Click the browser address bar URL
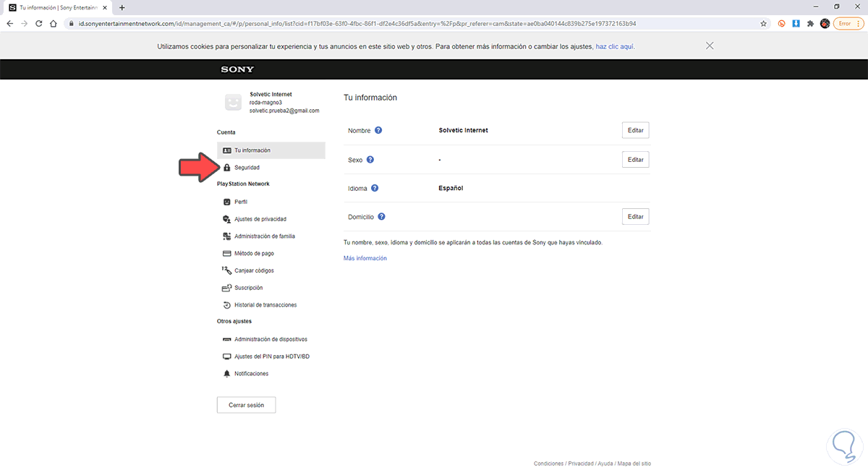Image resolution: width=868 pixels, height=470 pixels. [362, 23]
